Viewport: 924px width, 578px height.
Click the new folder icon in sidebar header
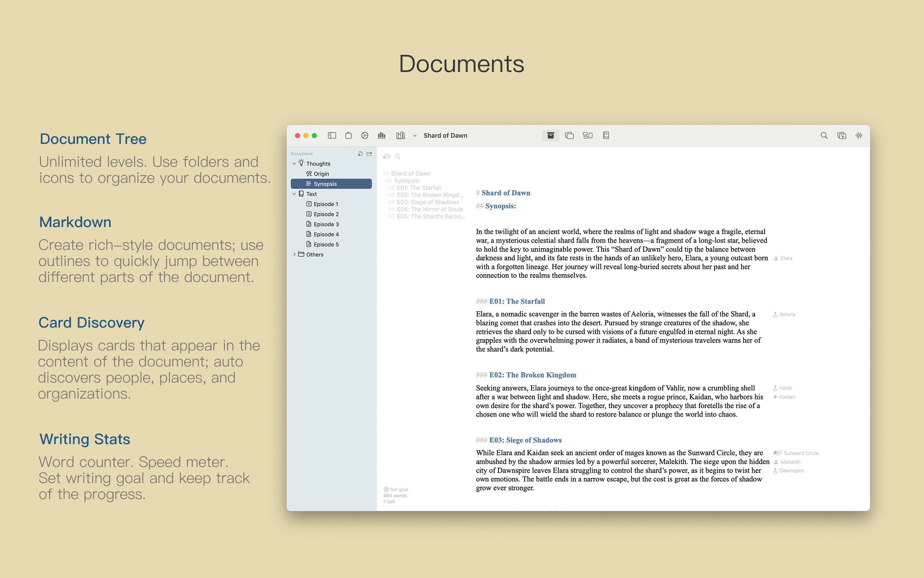pos(369,154)
